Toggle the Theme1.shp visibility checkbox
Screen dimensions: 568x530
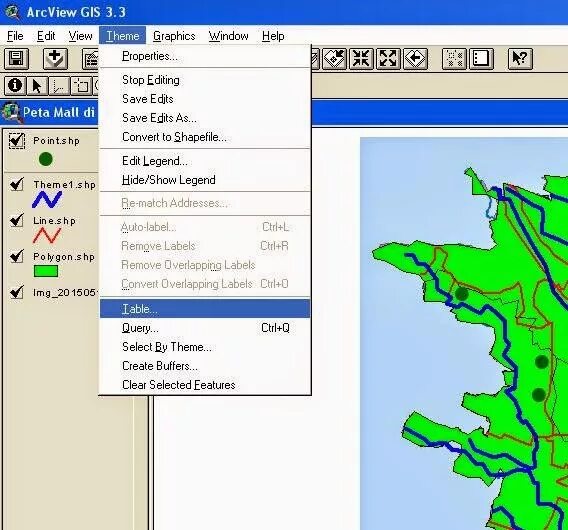coord(17,184)
